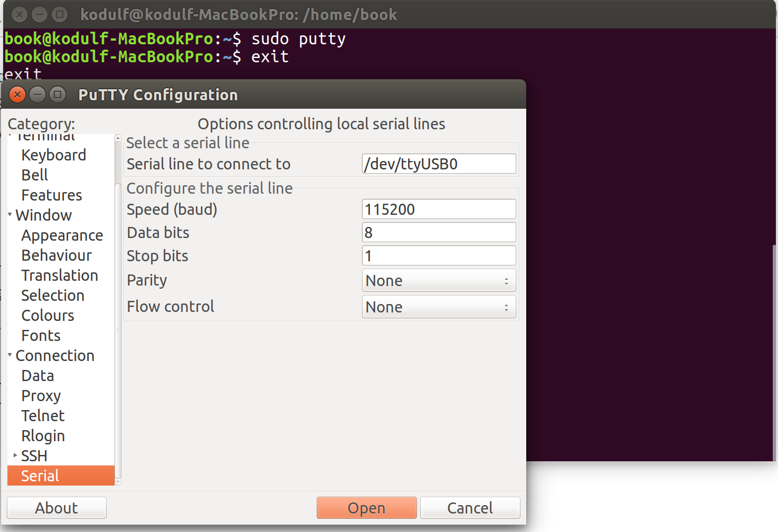
Task: Collapse the Connection category tree
Action: click(x=9, y=355)
